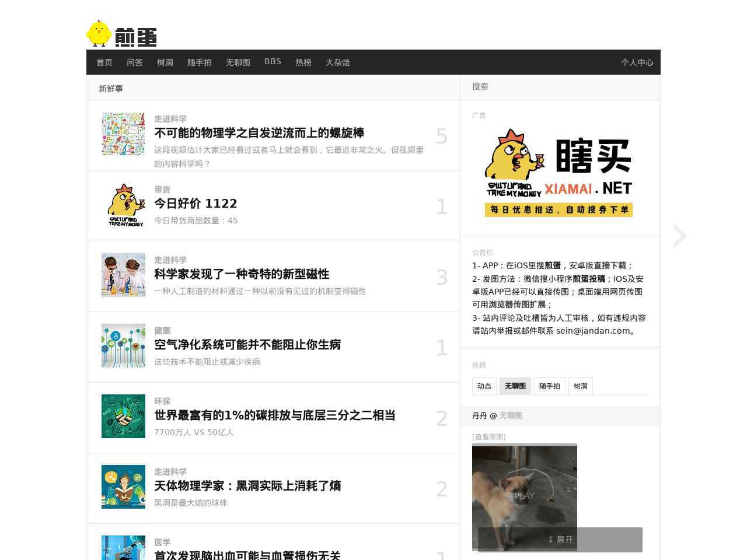Expand the hot list with 展开 button

point(560,540)
